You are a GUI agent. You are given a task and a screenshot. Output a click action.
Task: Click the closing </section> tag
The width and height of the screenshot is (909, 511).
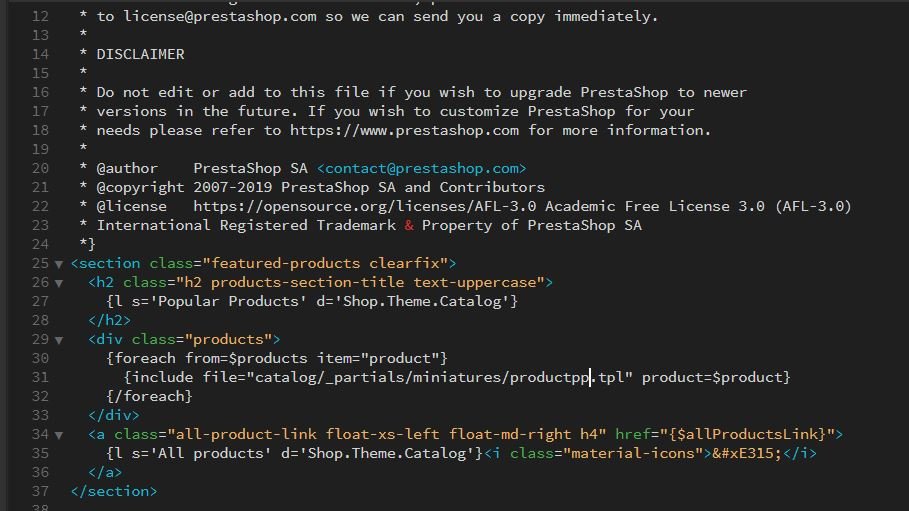(x=114, y=491)
